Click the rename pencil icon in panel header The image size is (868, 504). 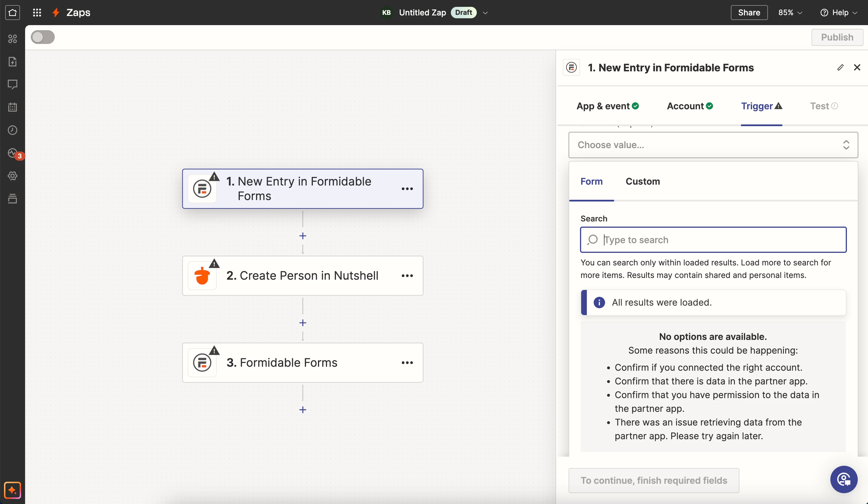coord(840,67)
